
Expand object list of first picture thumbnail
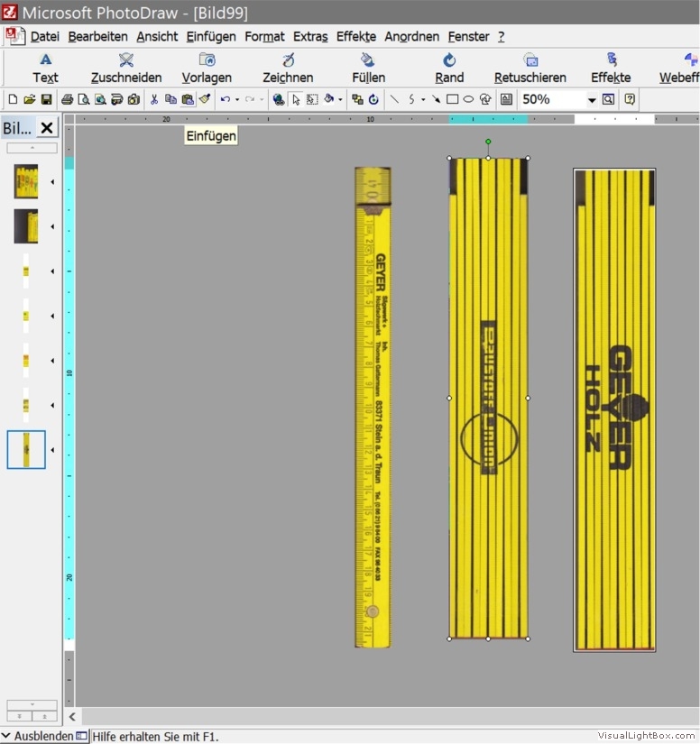52,182
